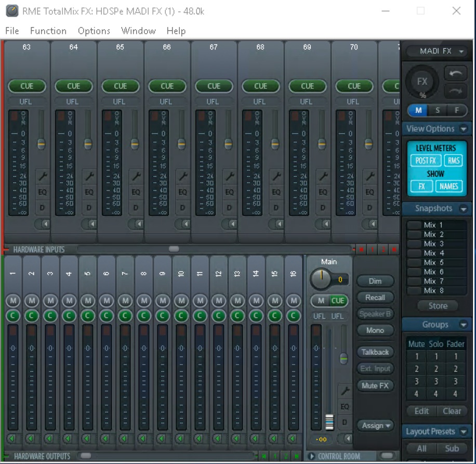Open the Options menu

click(94, 31)
